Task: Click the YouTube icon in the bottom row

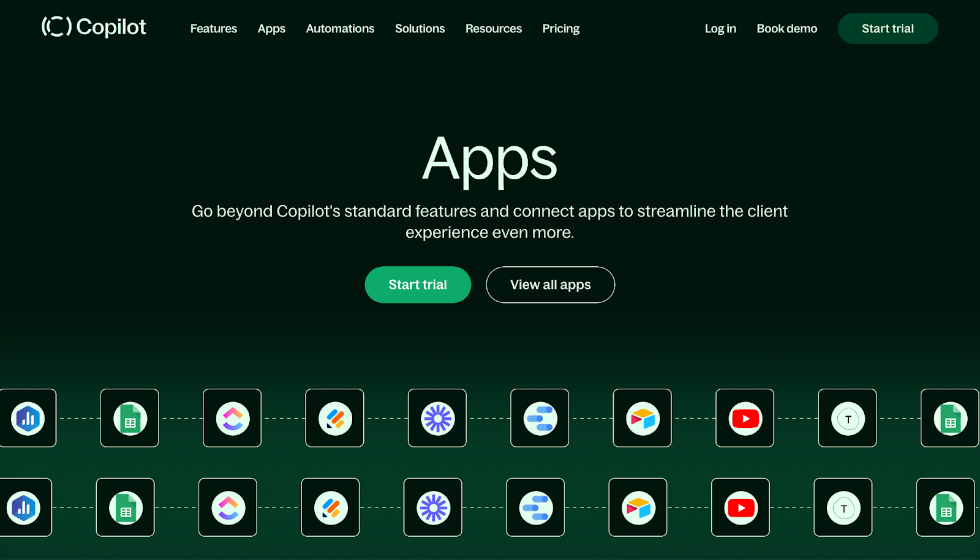Action: click(x=741, y=507)
